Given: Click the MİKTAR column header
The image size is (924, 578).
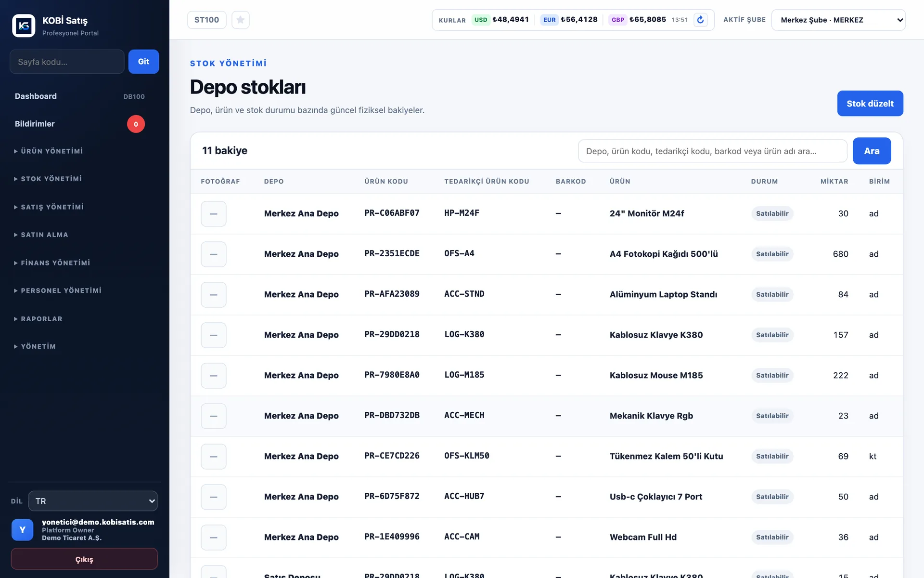Looking at the screenshot, I should pyautogui.click(x=834, y=182).
